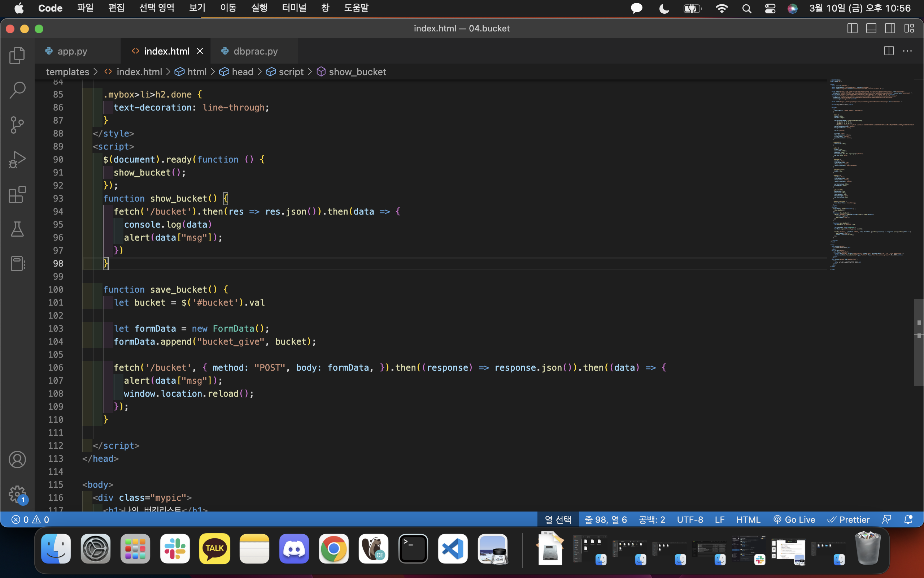
Task: Open the 터미널 menu
Action: [294, 8]
